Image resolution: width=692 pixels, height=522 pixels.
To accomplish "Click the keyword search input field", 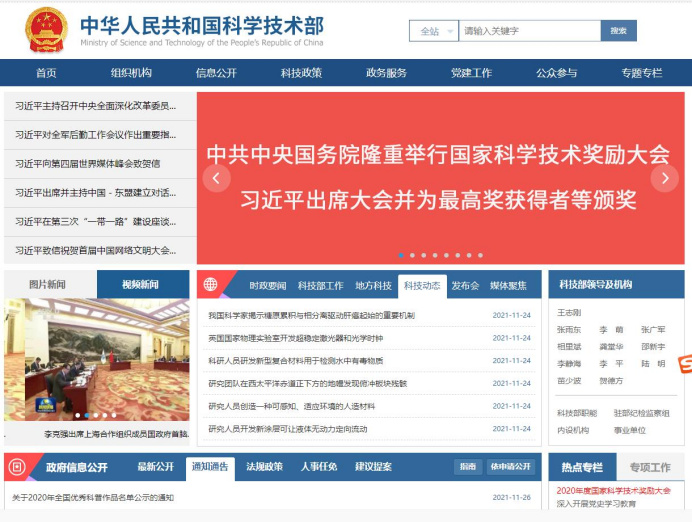I will pyautogui.click(x=529, y=31).
